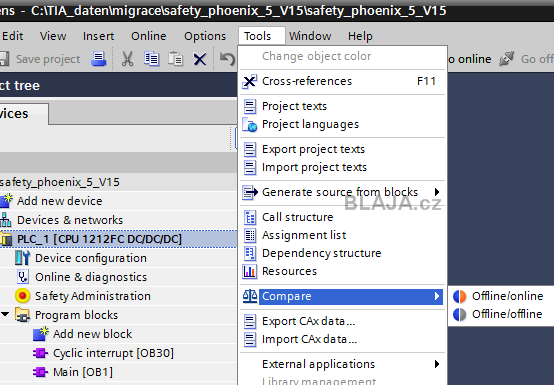This screenshot has width=554, height=385.
Task: Click Add new device
Action: 59,201
